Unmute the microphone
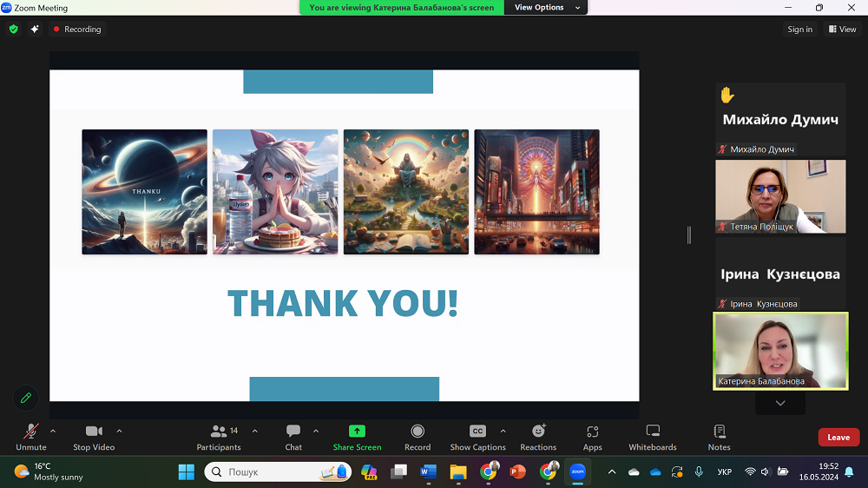Viewport: 868px width, 488px height. [31, 436]
